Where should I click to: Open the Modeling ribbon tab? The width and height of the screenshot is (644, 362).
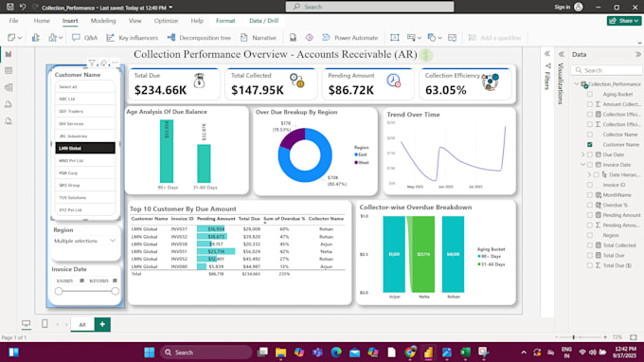pos(103,21)
